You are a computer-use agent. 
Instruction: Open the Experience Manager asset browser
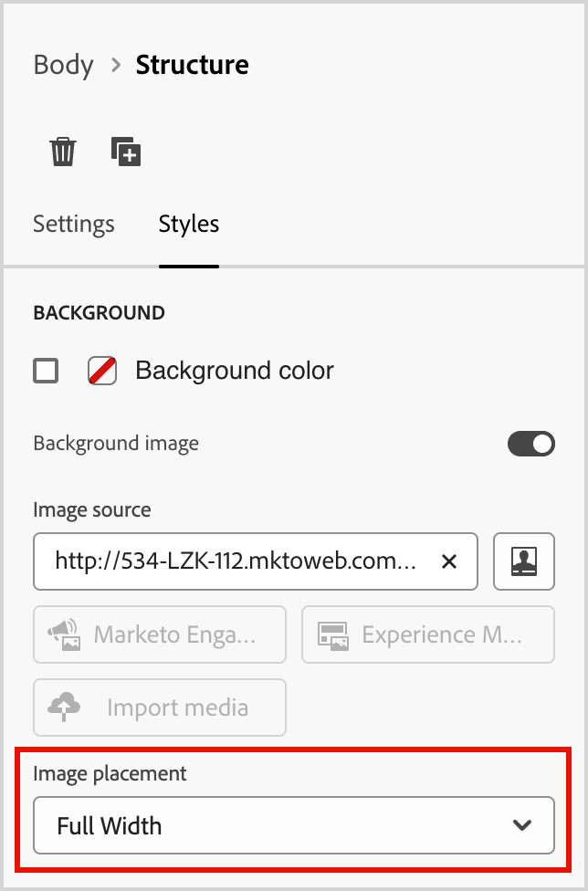click(427, 634)
